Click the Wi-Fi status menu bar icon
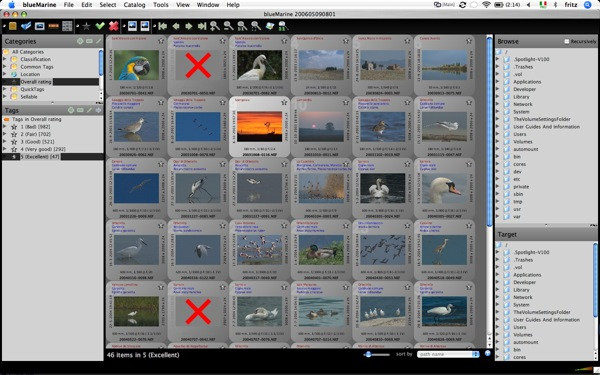The width and height of the screenshot is (600, 375). coord(486,5)
